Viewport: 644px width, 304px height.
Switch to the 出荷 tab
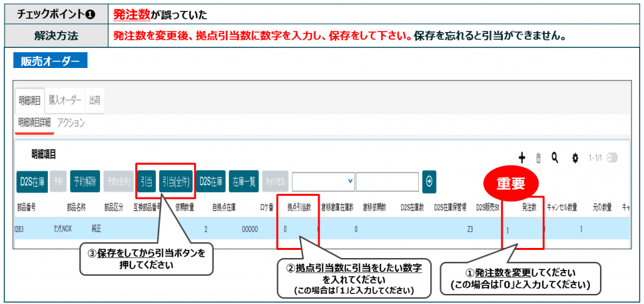coord(95,100)
